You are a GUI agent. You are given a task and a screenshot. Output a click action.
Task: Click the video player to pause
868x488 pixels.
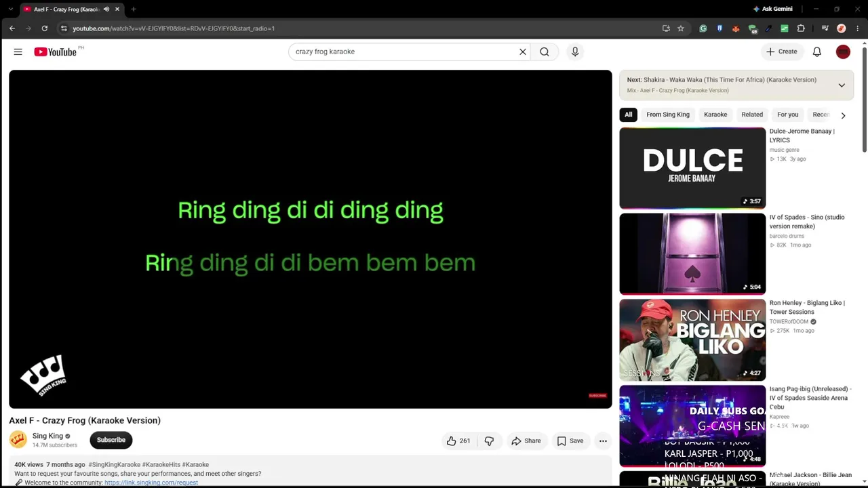click(x=311, y=239)
